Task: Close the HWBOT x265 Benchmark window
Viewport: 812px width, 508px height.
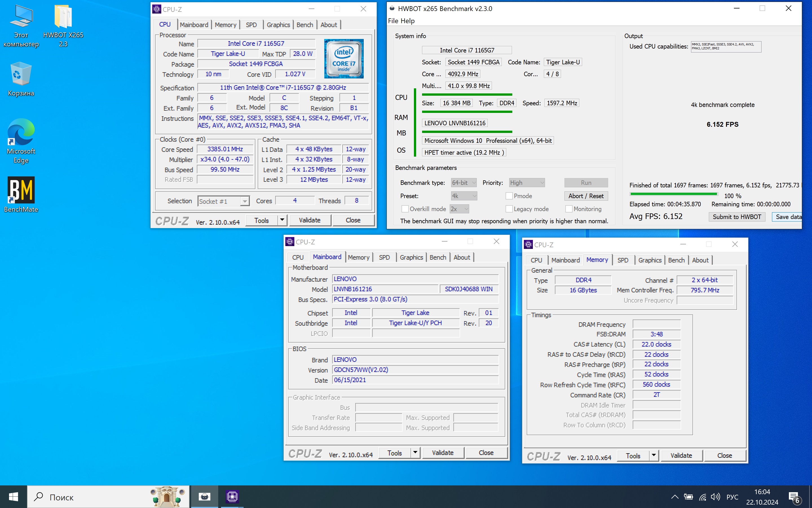Action: pos(789,8)
